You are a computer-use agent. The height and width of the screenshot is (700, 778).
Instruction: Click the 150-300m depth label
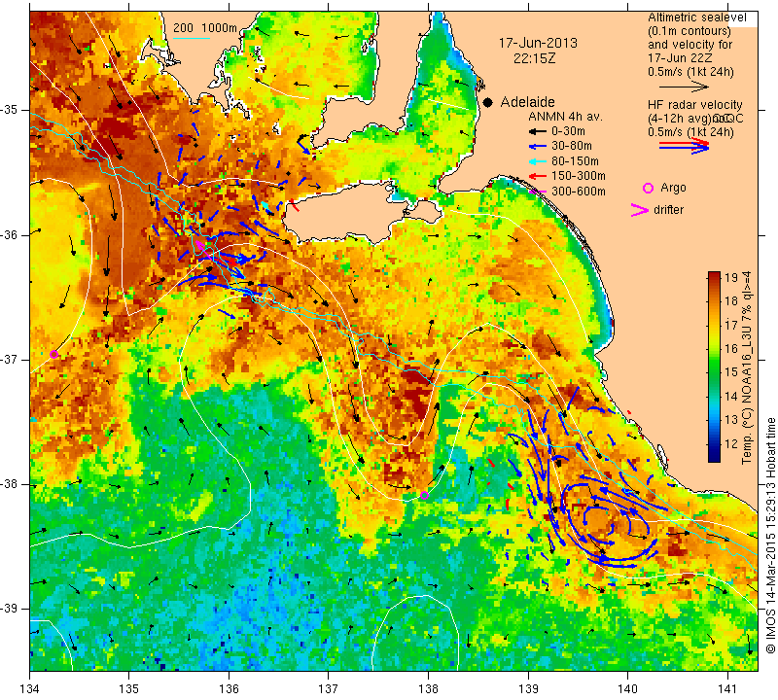[x=578, y=176]
